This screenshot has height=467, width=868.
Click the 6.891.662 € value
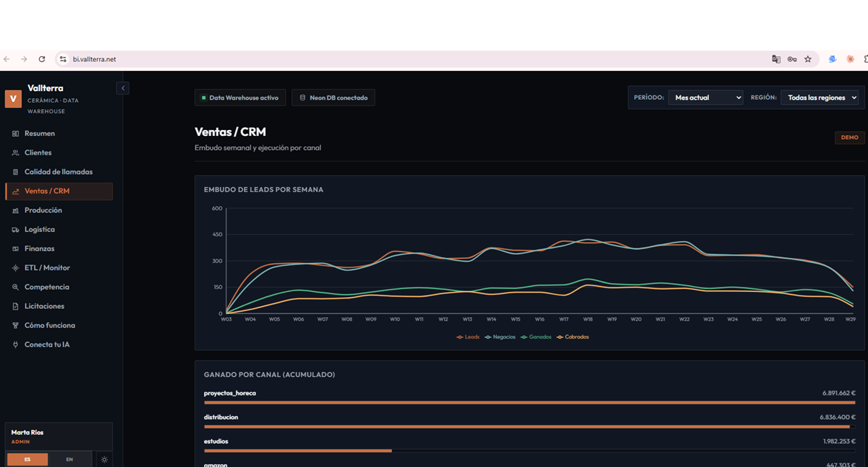tap(838, 393)
